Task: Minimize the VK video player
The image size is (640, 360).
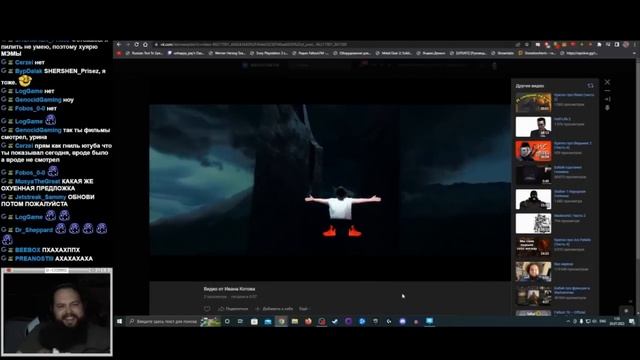Action: (607, 91)
